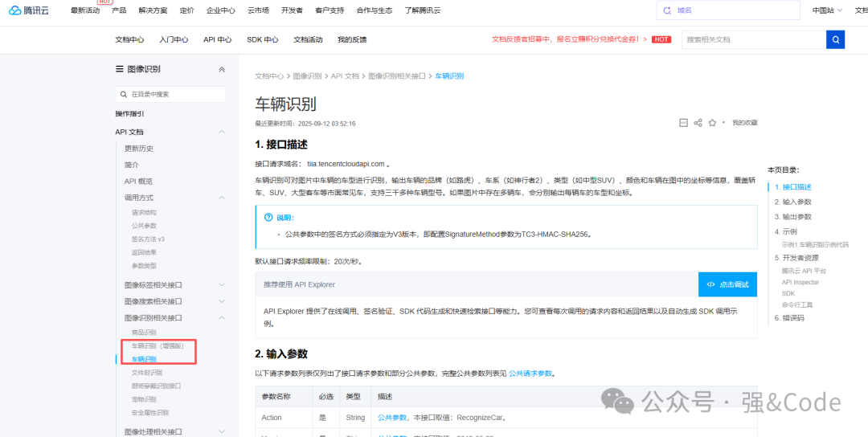Screen dimensions: 868x437
Task: Open 签名方法 v3 in the sidebar
Action: click(149, 239)
